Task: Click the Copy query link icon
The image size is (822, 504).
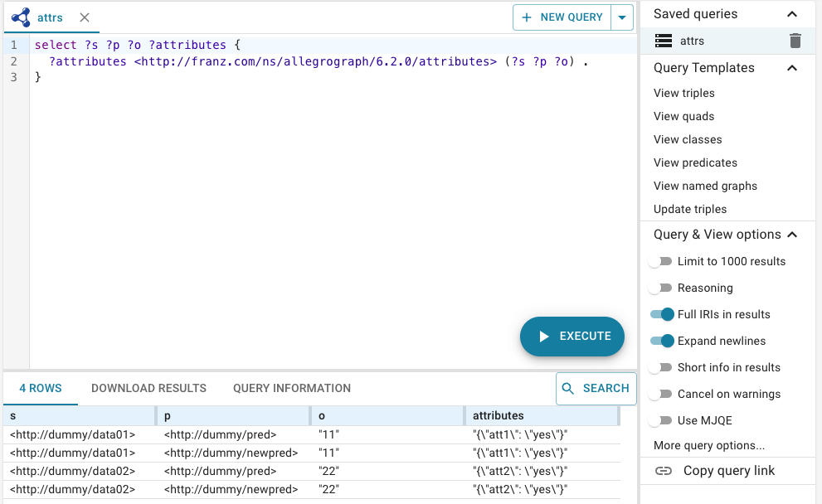Action: tap(663, 470)
